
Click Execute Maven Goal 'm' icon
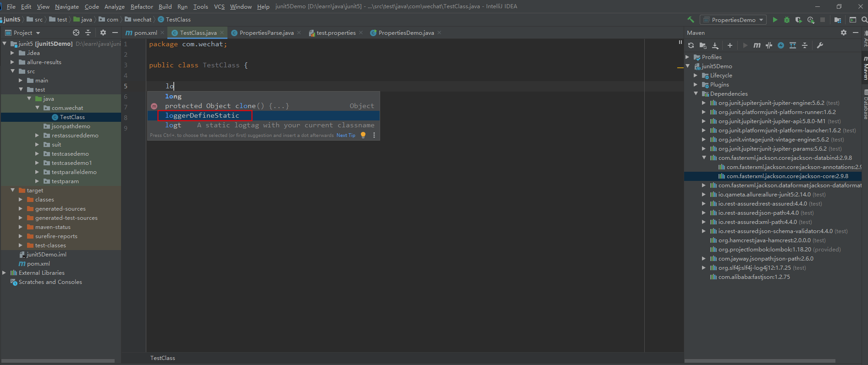point(757,45)
